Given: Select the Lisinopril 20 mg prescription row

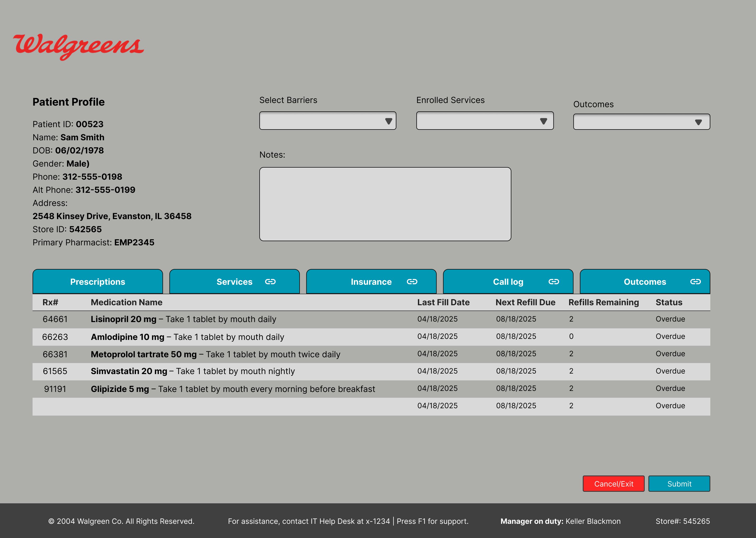Looking at the screenshot, I should (232, 319).
